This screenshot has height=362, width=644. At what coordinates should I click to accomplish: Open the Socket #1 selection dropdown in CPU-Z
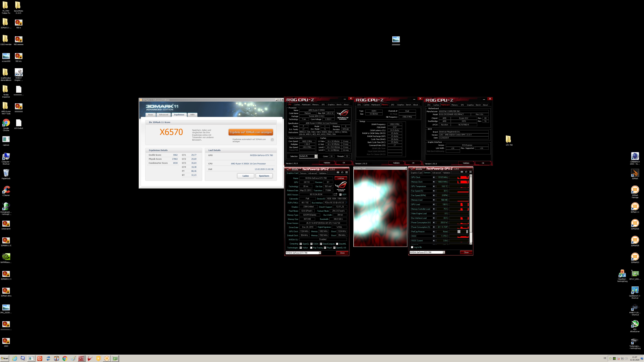tap(308, 156)
